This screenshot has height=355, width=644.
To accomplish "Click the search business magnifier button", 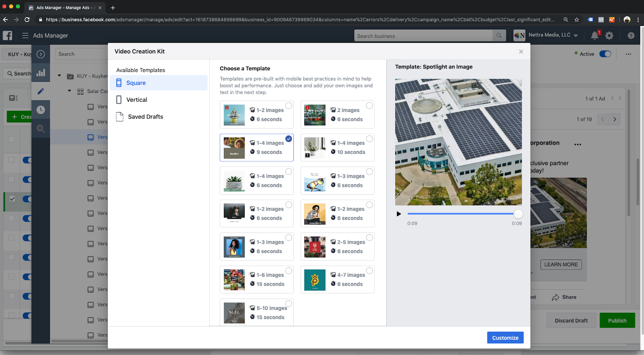I will coord(499,35).
